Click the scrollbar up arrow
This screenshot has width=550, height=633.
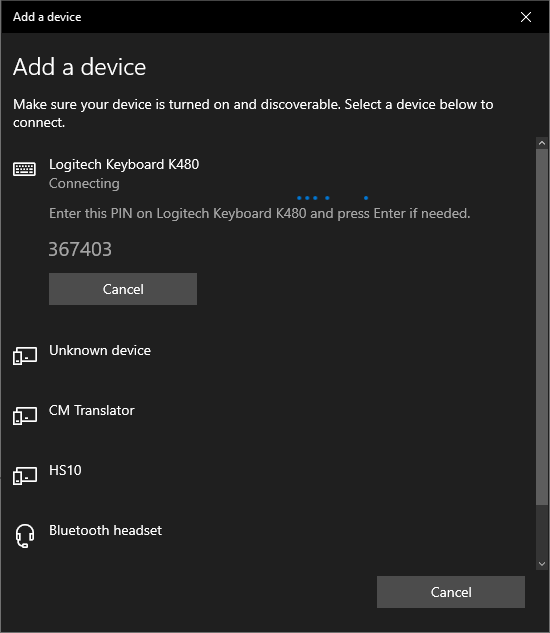542,143
